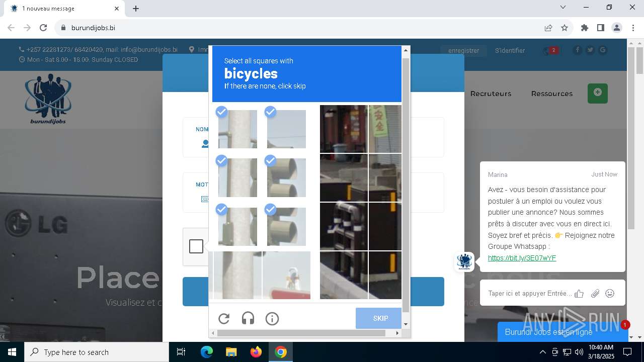
Task: Open notifications icon with badge 2
Action: [x=550, y=50]
